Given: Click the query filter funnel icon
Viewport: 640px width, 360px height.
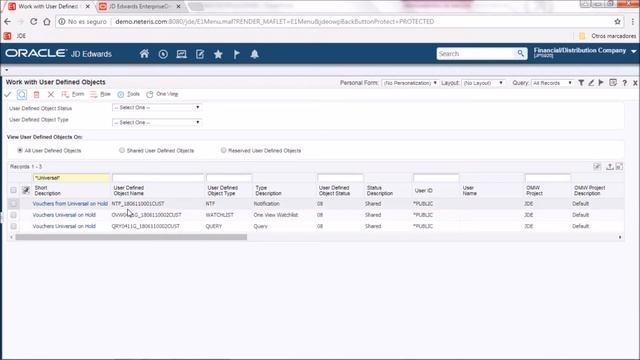Looking at the screenshot, I should pyautogui.click(x=581, y=82).
